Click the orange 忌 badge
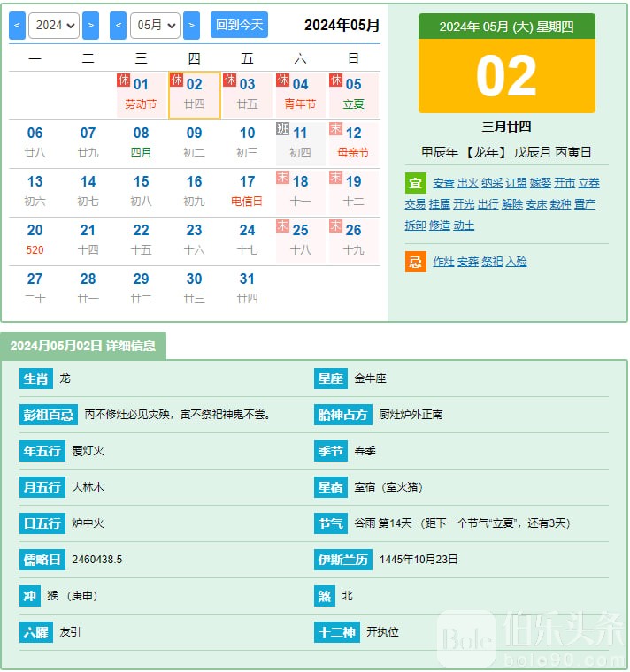 415,262
